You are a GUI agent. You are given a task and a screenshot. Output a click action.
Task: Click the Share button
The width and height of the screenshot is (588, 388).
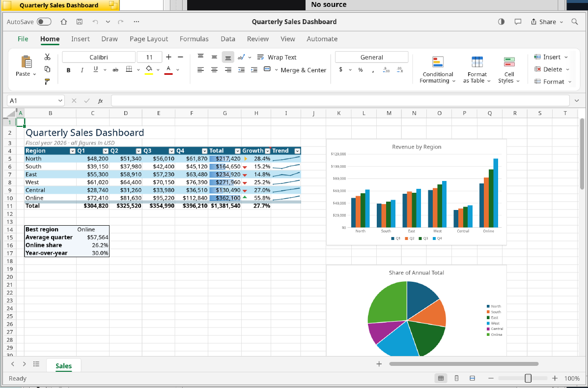point(547,22)
